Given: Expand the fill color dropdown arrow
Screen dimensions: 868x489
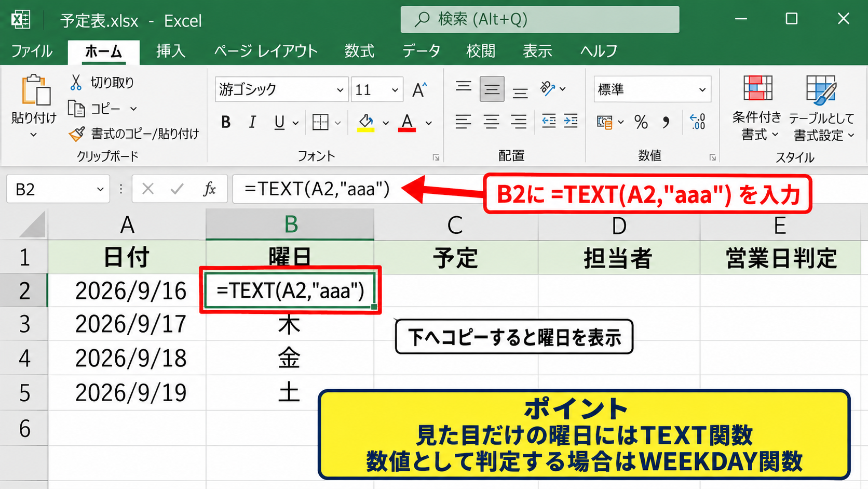Looking at the screenshot, I should (386, 123).
